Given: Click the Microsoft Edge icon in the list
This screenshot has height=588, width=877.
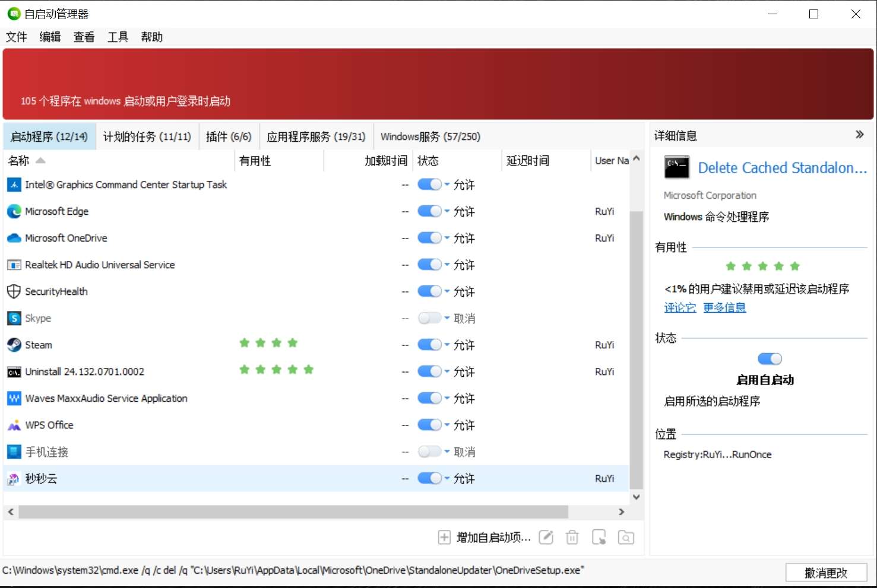Looking at the screenshot, I should coord(13,211).
